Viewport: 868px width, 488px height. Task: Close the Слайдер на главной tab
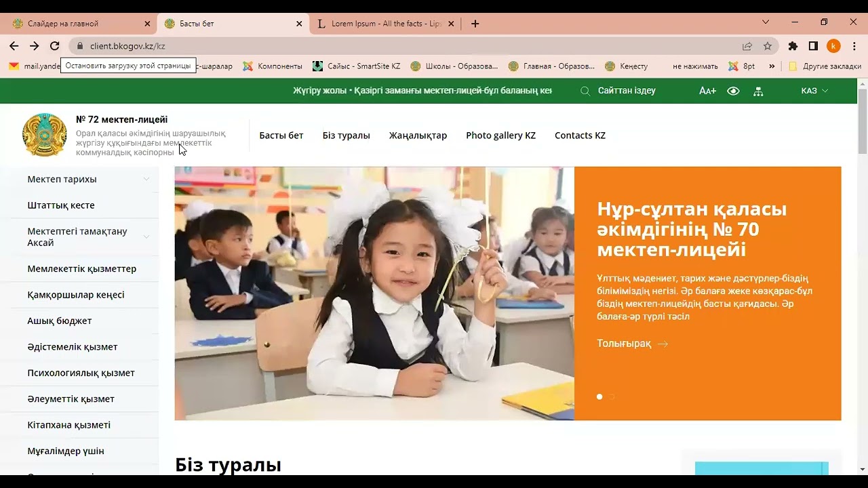click(x=147, y=24)
